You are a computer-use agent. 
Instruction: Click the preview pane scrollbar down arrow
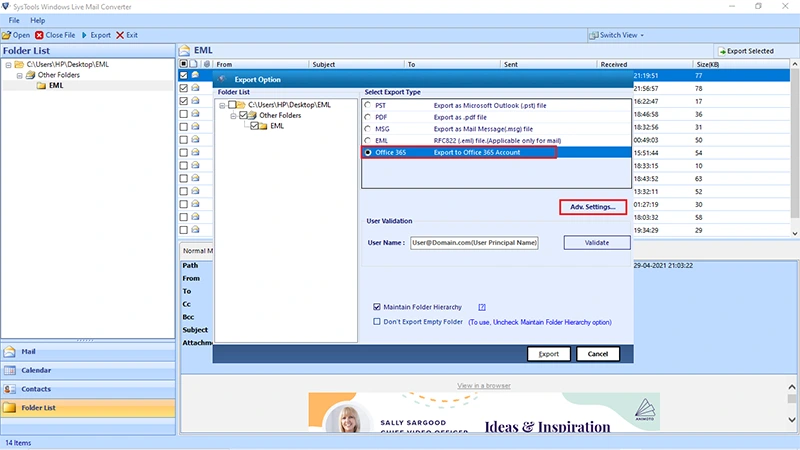click(792, 420)
